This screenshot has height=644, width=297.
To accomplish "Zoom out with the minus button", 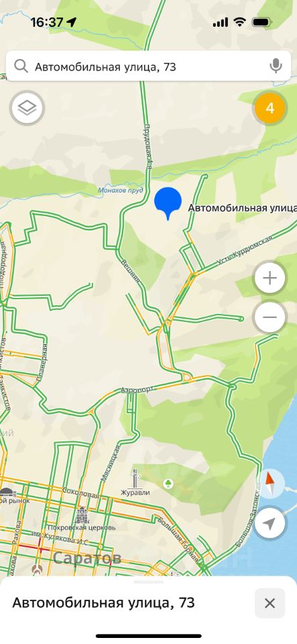I will [270, 317].
